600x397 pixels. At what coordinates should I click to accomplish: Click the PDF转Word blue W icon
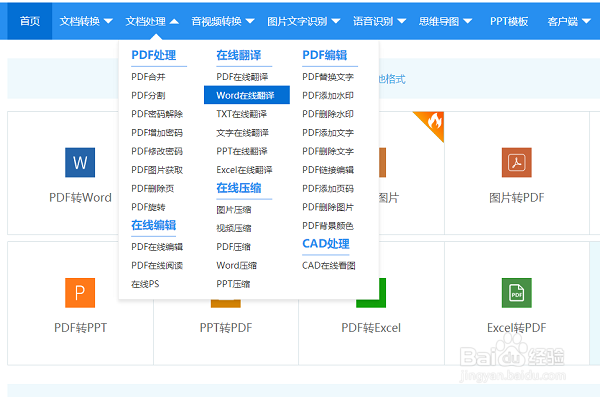(x=80, y=162)
